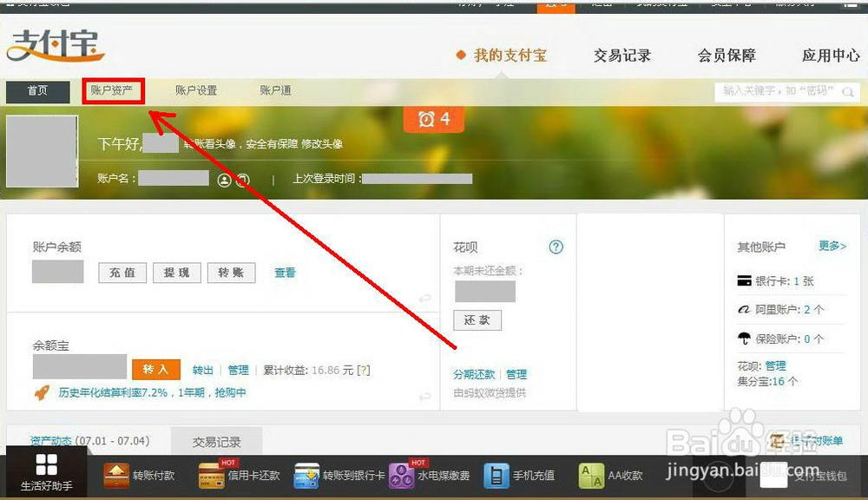Click the 充值 button

122,273
